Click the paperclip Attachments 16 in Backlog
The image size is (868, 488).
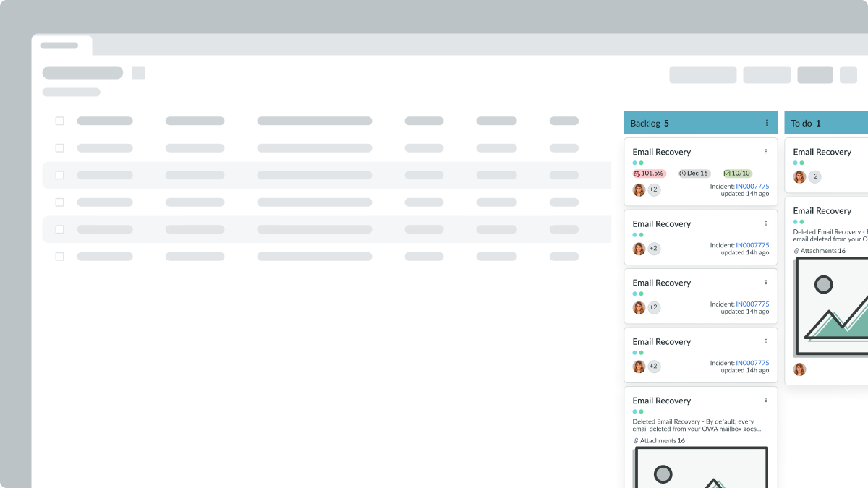(659, 440)
